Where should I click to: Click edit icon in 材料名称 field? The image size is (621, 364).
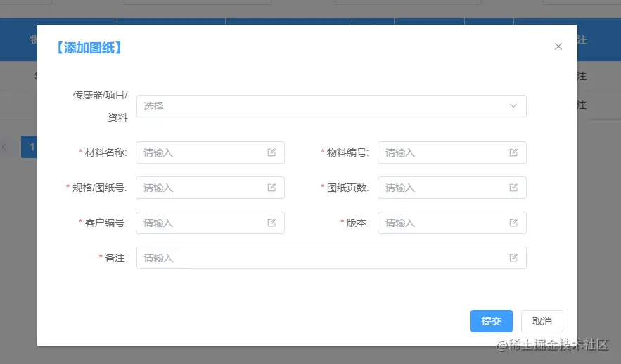271,152
